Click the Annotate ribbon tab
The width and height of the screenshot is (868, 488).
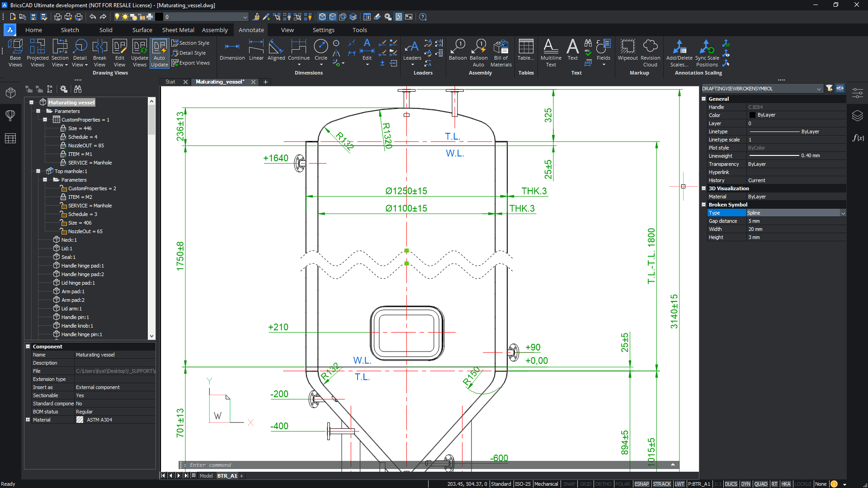tap(251, 30)
